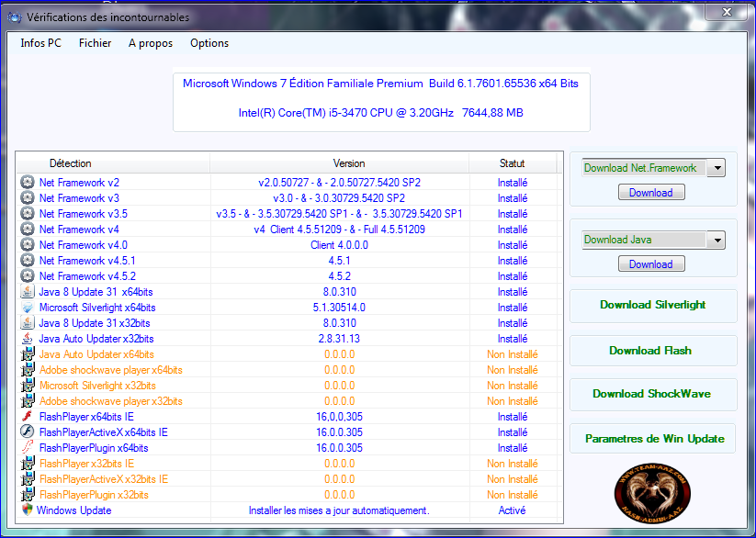Select the 'Java Auto Updater x64bits' label
This screenshot has height=538, width=756.
tap(96, 354)
